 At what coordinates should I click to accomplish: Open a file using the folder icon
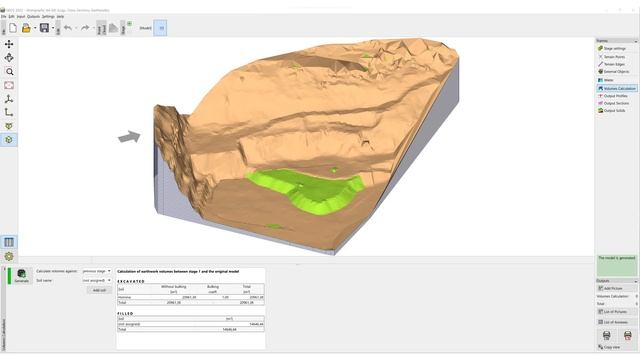pos(26,28)
